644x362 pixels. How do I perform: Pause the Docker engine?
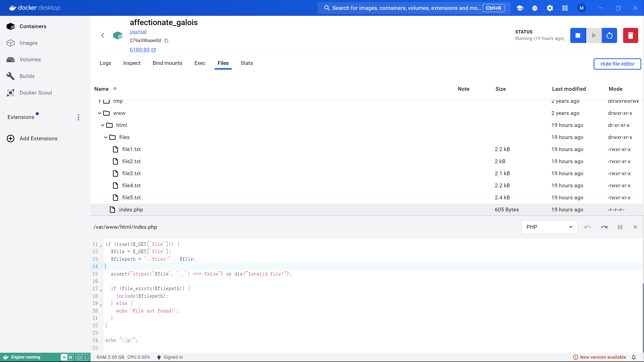(70, 357)
